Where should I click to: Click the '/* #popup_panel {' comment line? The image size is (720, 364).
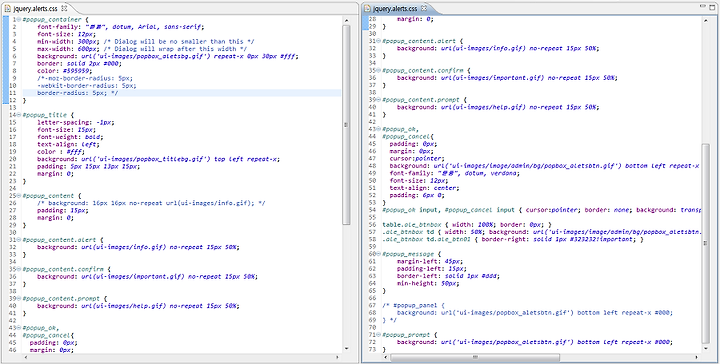[x=413, y=305]
